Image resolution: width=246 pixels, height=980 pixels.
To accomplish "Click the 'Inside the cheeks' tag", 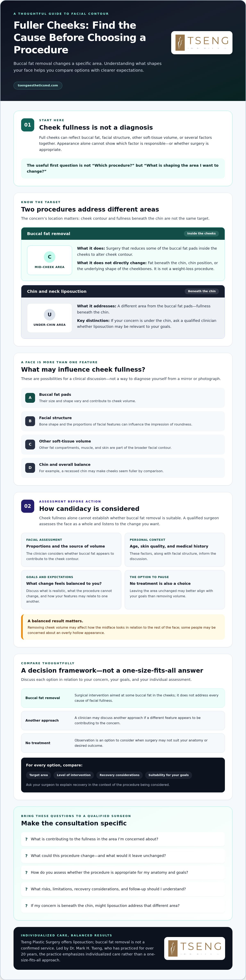I will pos(201,234).
